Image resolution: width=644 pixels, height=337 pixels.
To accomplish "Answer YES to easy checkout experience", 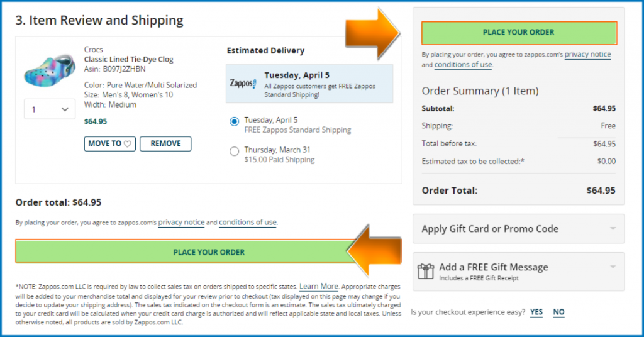I will click(x=536, y=312).
